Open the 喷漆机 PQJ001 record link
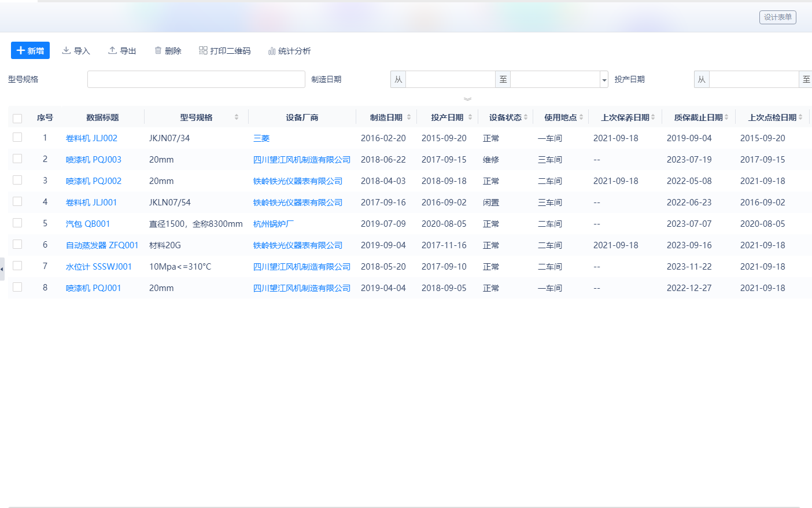Image resolution: width=812 pixels, height=508 pixels. click(x=94, y=288)
